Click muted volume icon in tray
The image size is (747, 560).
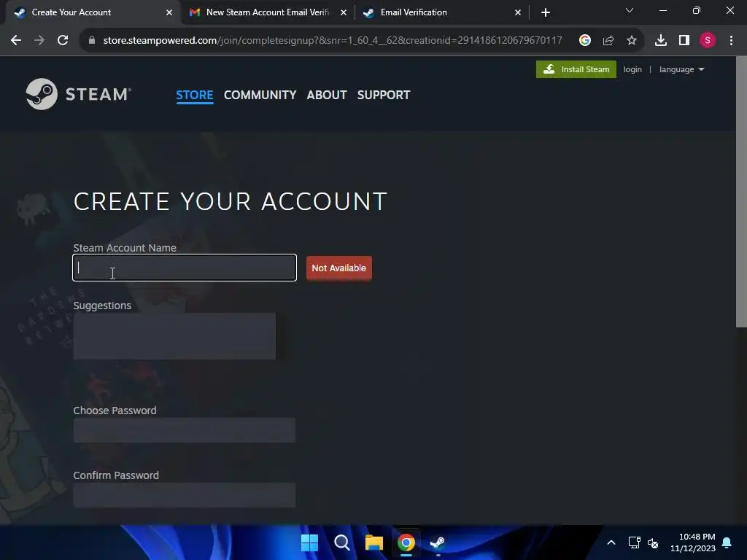pyautogui.click(x=653, y=542)
